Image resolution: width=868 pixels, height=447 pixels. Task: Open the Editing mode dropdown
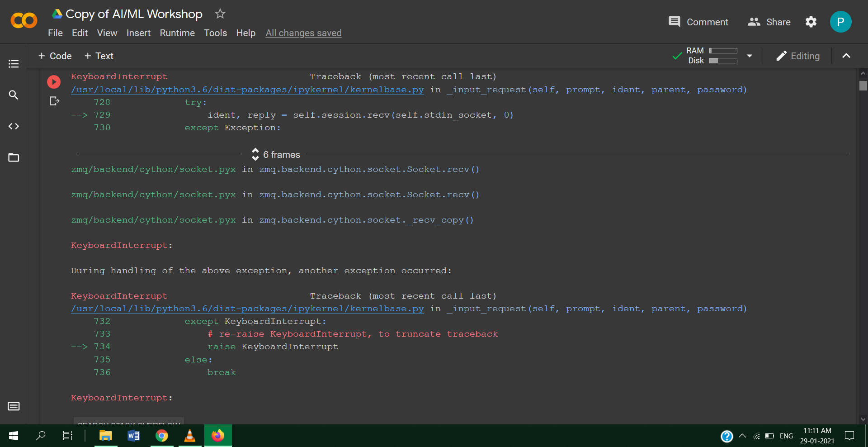pyautogui.click(x=798, y=56)
